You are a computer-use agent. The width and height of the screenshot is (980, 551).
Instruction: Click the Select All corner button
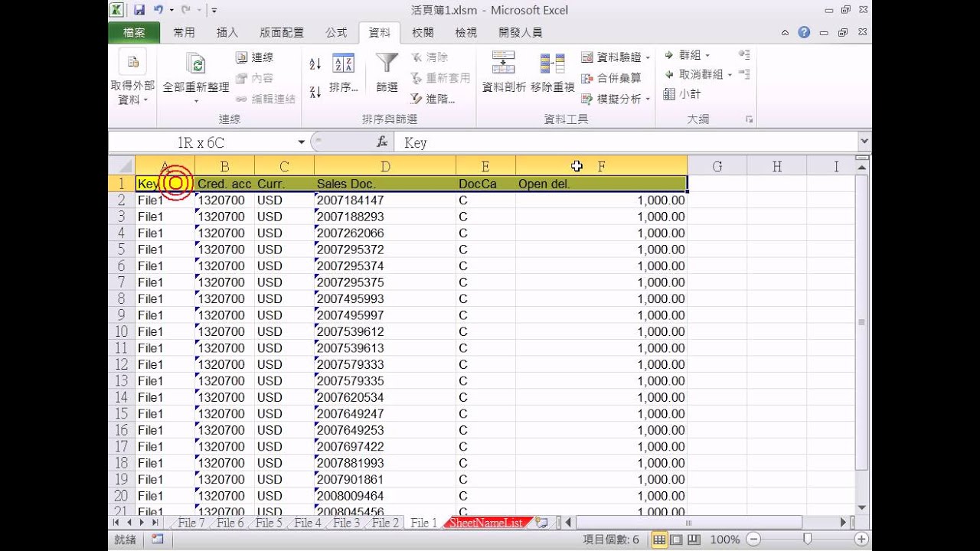[x=122, y=166]
